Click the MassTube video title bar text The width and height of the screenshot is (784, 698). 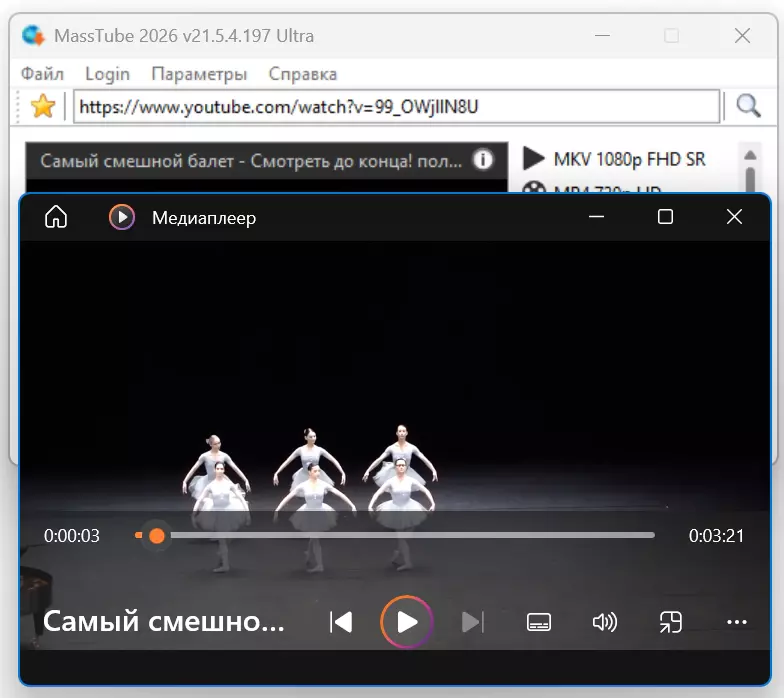(x=251, y=160)
